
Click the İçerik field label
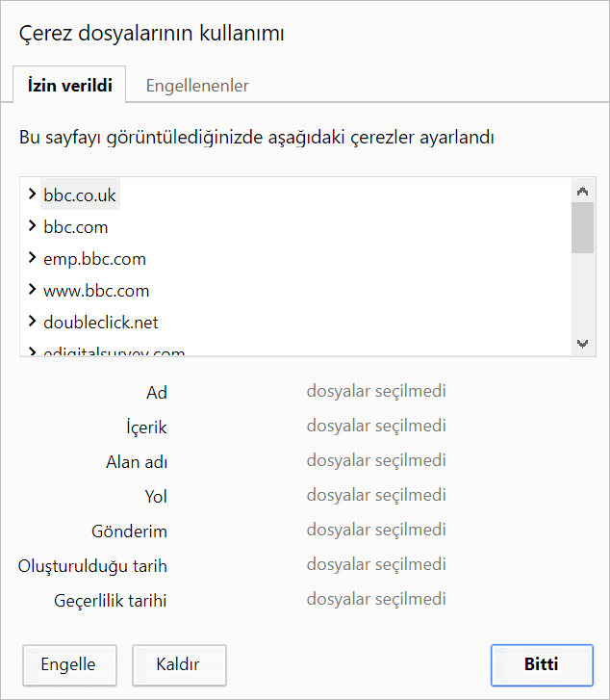146,427
